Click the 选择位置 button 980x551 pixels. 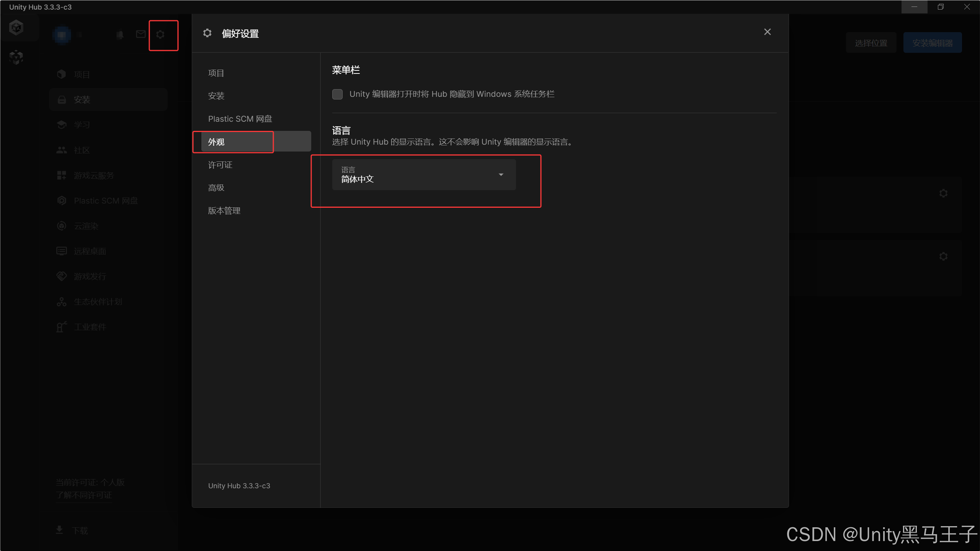click(871, 43)
